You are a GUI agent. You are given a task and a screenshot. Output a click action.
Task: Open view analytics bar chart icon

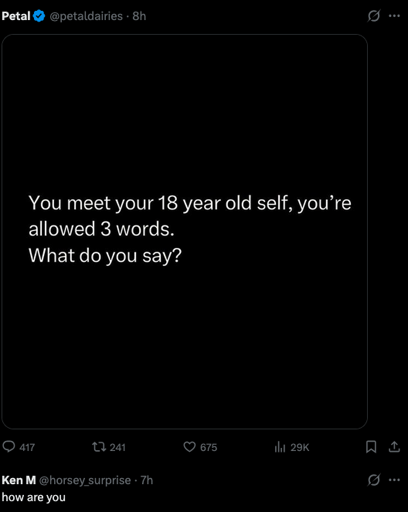pos(280,447)
